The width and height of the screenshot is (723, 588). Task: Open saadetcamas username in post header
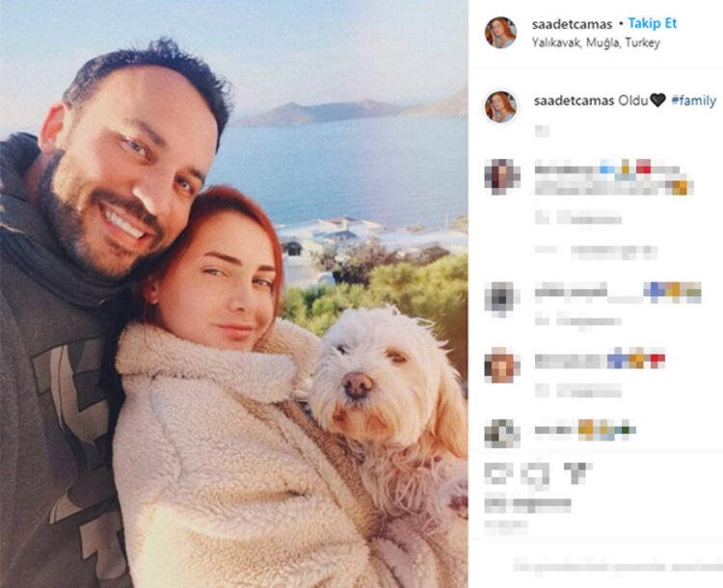point(572,24)
